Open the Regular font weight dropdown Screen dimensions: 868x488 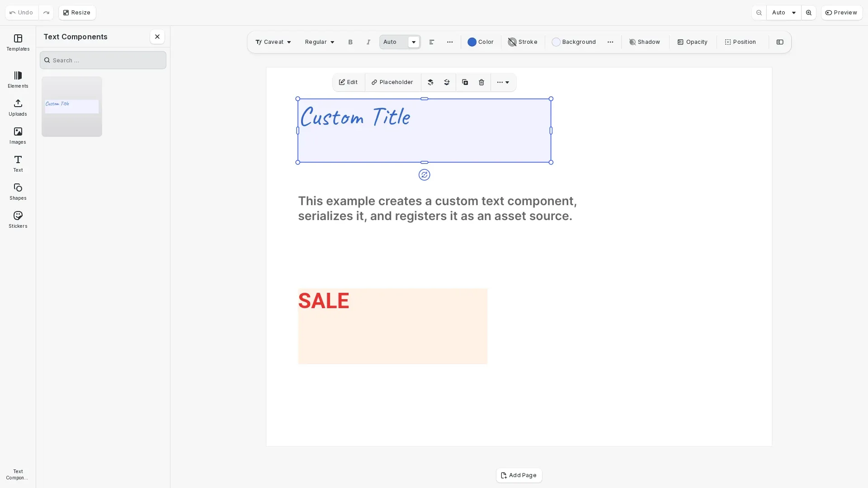(x=319, y=42)
